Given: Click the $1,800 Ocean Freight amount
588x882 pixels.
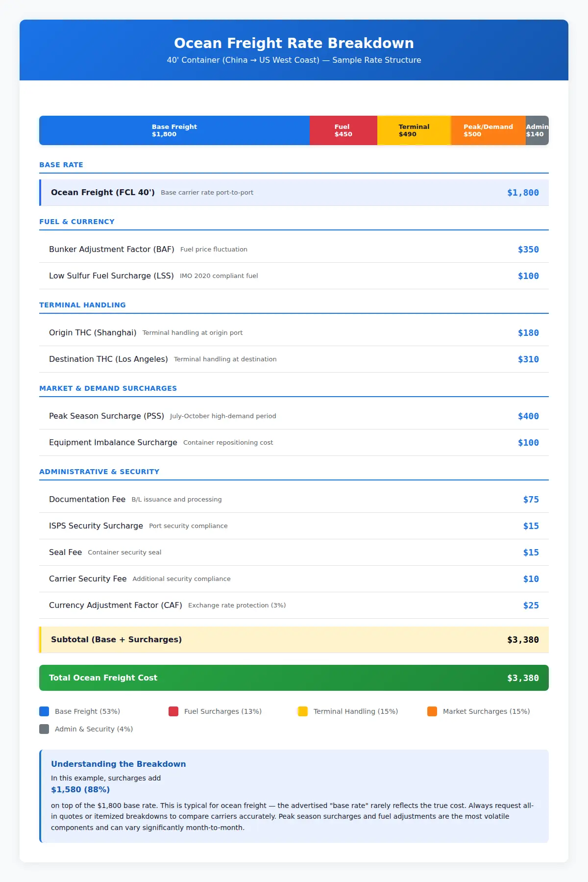Looking at the screenshot, I should coord(523,193).
